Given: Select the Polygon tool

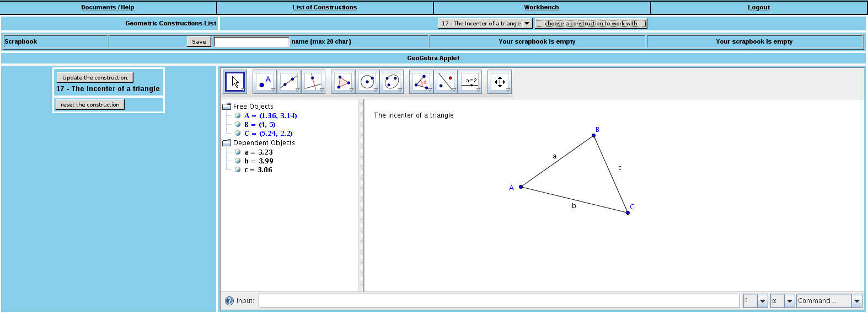Looking at the screenshot, I should pyautogui.click(x=343, y=82).
